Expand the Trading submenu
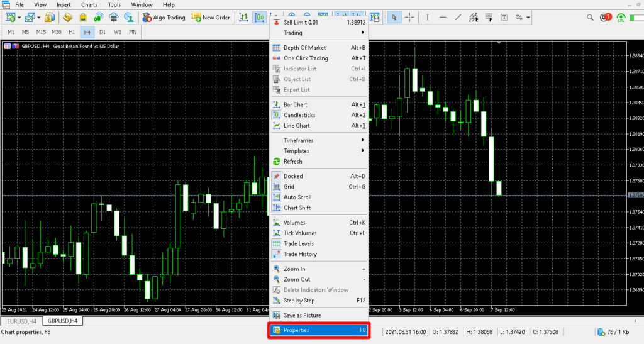The height and width of the screenshot is (344, 644). (319, 33)
